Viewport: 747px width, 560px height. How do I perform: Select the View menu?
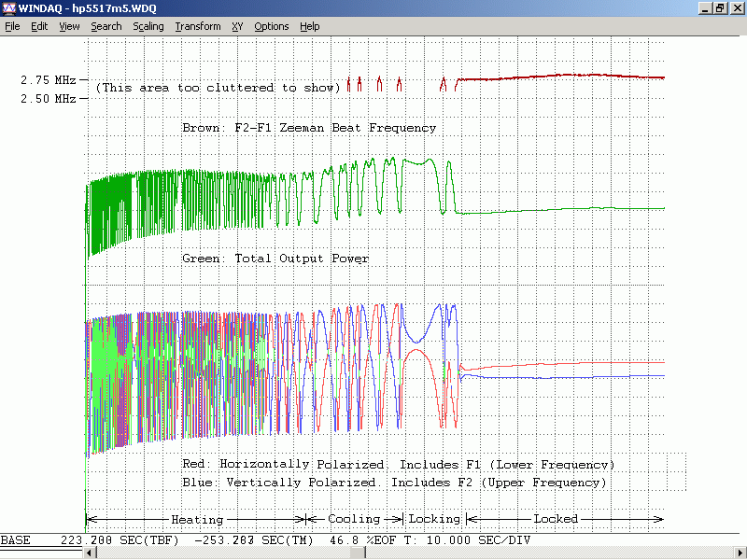[69, 26]
